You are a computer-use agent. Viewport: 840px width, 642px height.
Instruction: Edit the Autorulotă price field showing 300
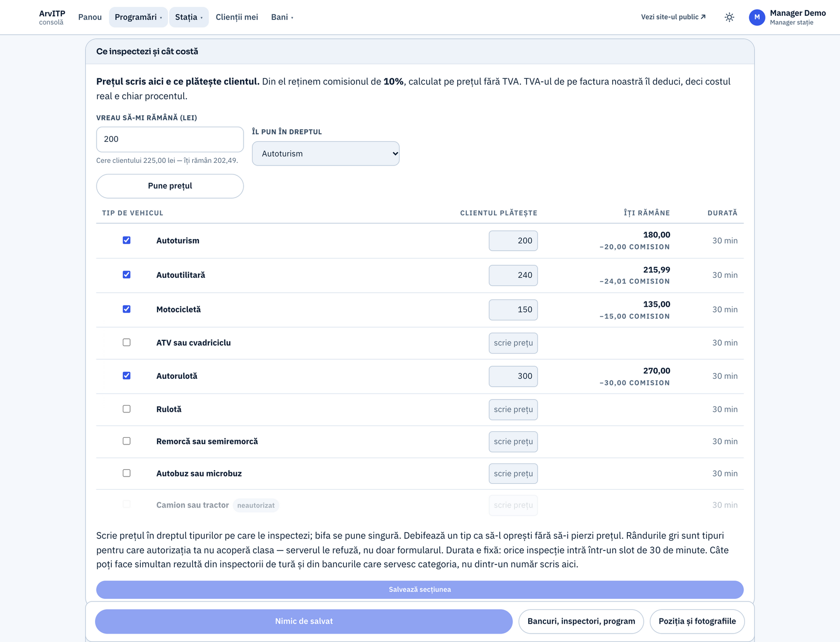(513, 376)
